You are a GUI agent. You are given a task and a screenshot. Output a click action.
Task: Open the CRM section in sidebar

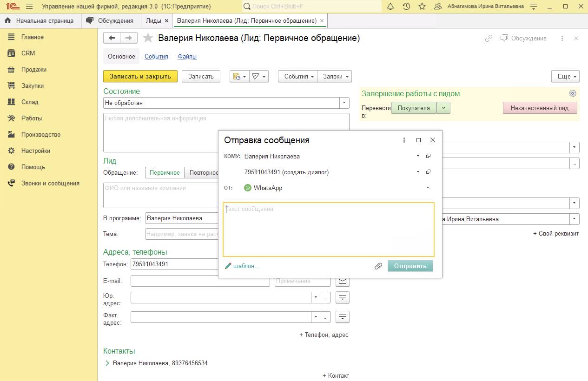coord(28,53)
